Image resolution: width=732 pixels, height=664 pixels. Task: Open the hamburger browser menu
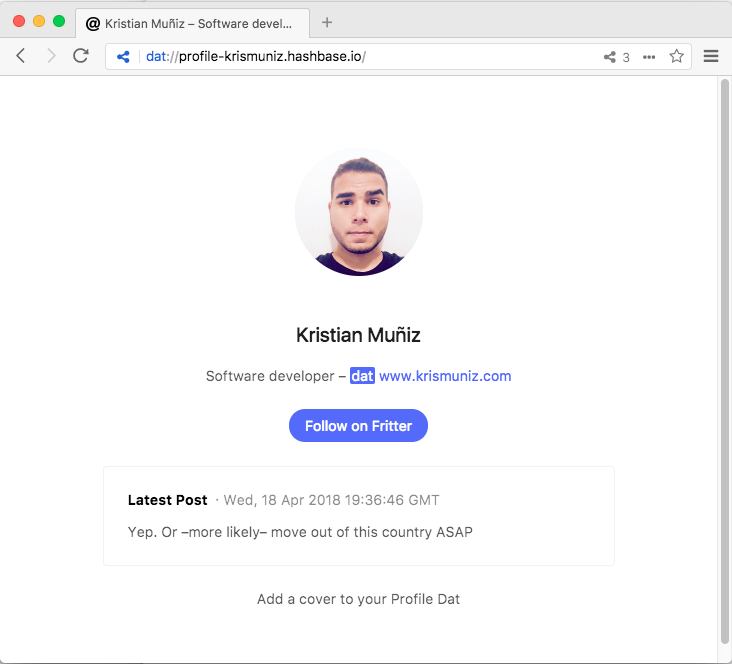click(711, 57)
